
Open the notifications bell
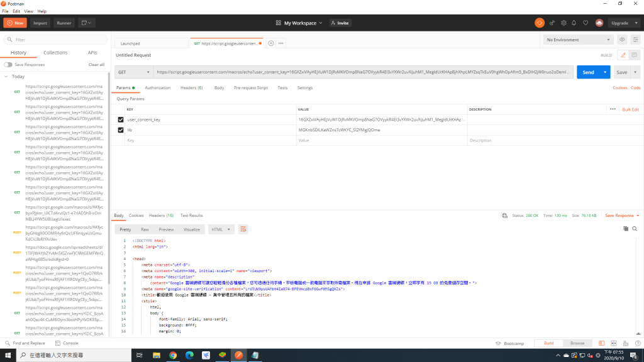coord(574,23)
